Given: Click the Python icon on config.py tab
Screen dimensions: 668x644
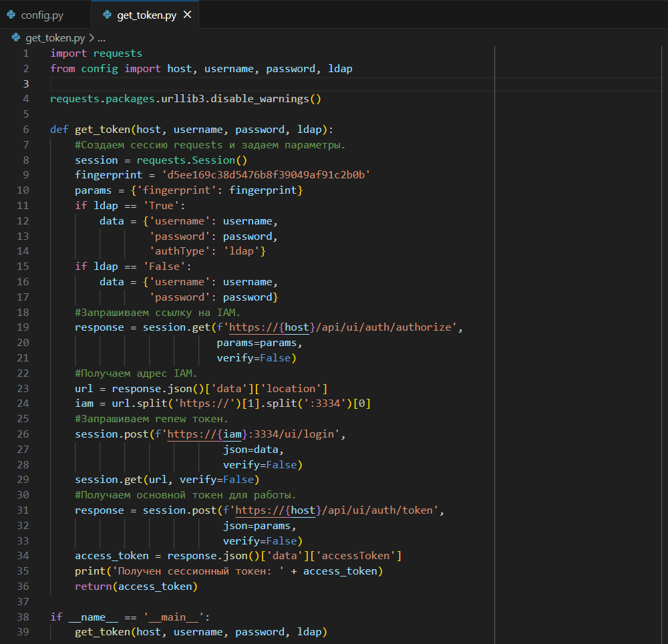Looking at the screenshot, I should [11, 15].
